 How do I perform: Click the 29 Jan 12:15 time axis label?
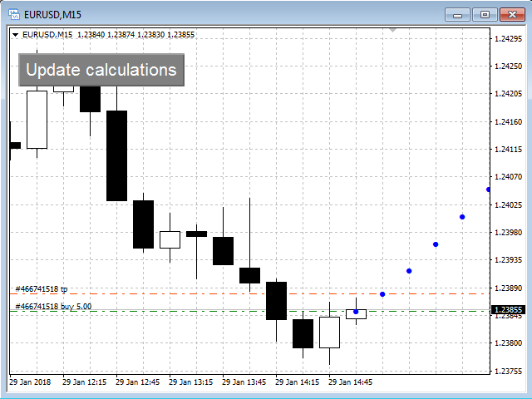pyautogui.click(x=85, y=382)
